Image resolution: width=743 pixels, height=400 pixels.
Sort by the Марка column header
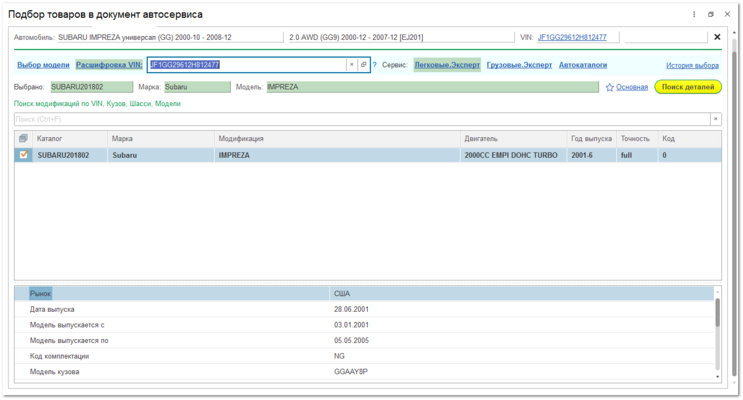point(161,138)
